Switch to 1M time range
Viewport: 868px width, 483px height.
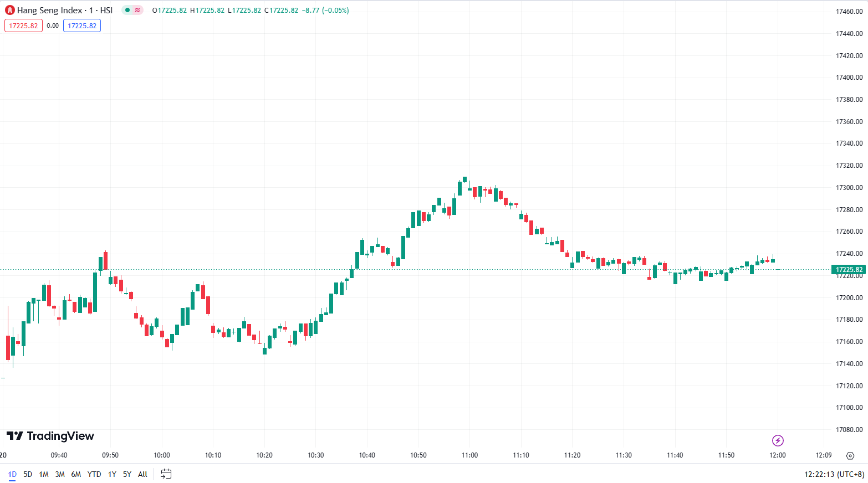pyautogui.click(x=44, y=474)
